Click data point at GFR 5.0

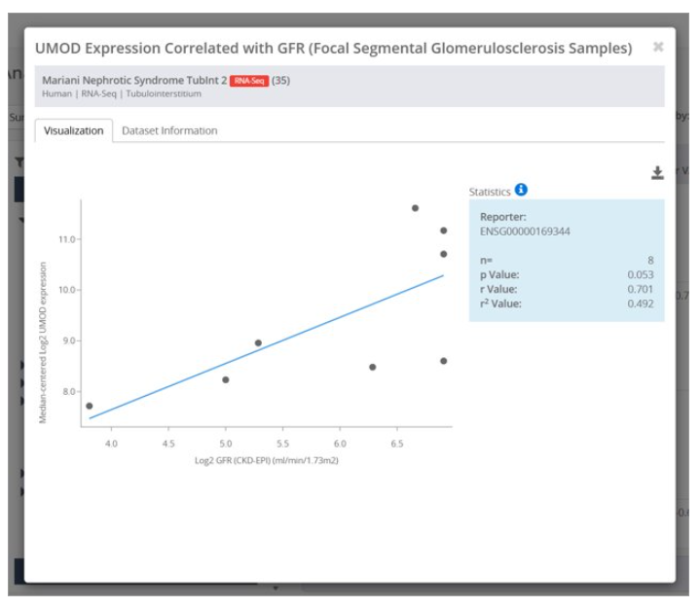coord(226,379)
